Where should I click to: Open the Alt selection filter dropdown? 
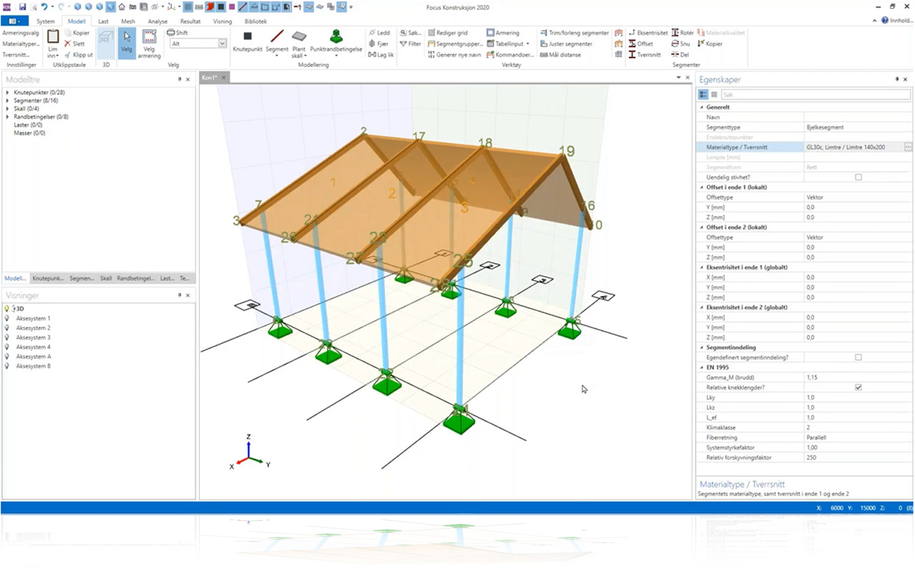[222, 44]
